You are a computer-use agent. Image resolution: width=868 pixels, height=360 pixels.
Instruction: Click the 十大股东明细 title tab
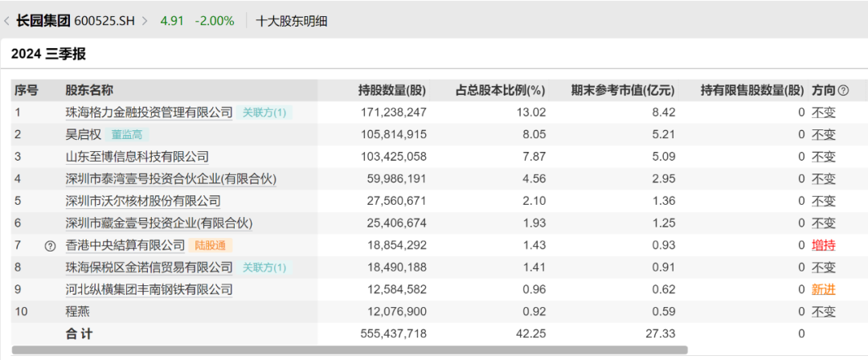pyautogui.click(x=291, y=21)
